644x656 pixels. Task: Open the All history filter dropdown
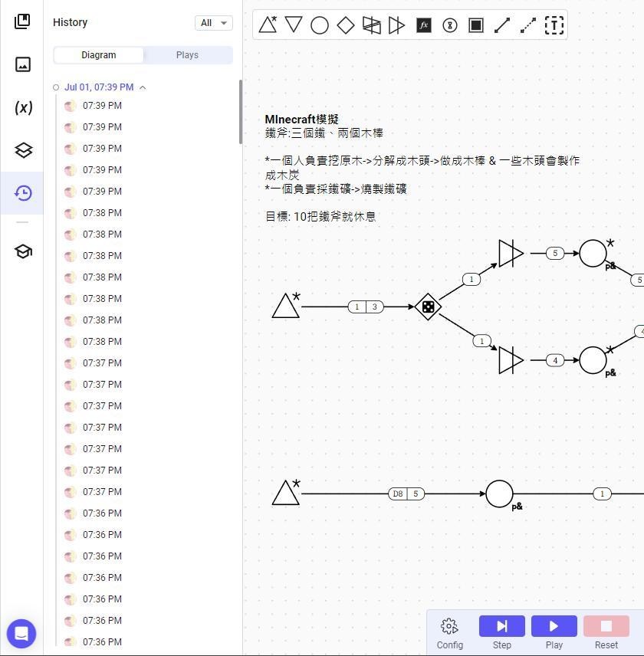pyautogui.click(x=214, y=22)
